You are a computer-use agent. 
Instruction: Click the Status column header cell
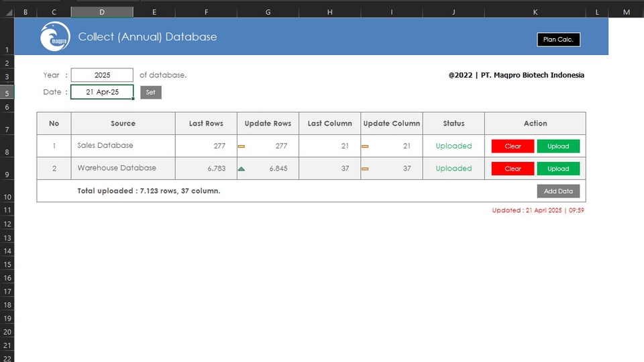coord(453,124)
